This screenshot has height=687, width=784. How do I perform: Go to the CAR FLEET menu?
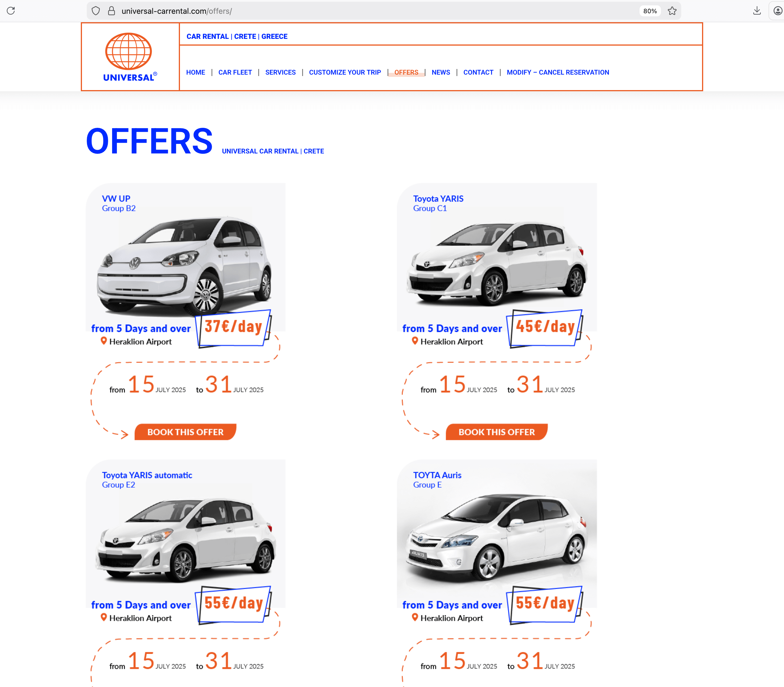pyautogui.click(x=235, y=72)
